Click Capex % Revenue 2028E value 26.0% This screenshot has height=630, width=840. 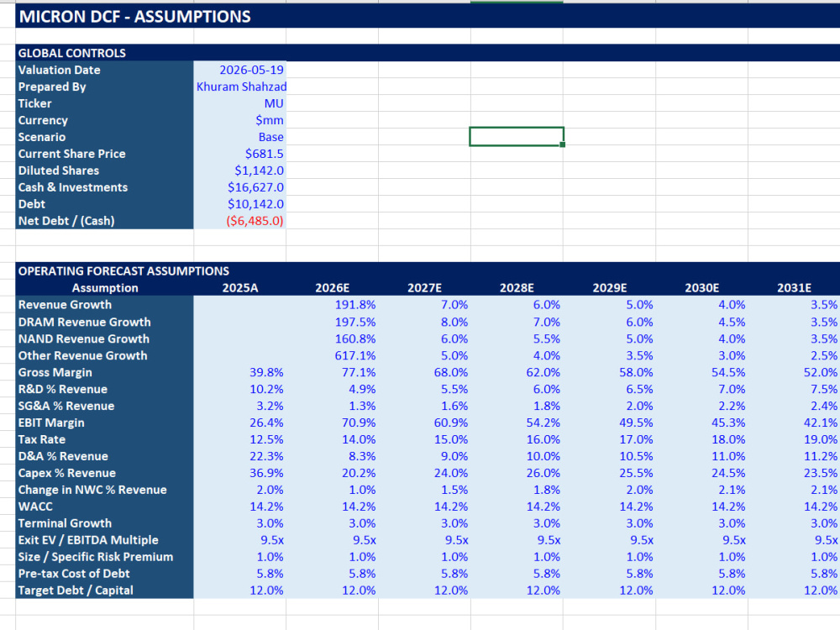click(543, 473)
